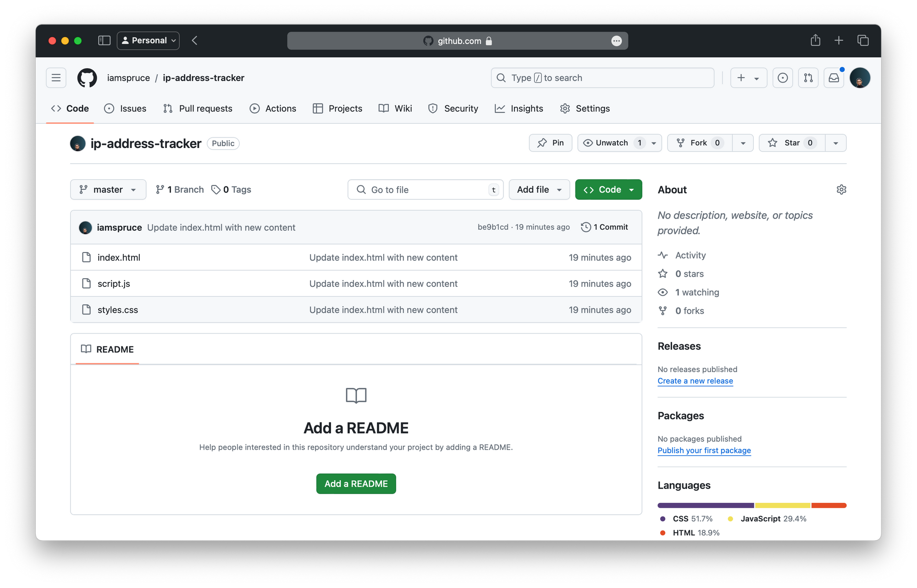Click the Create a new release link
This screenshot has width=917, height=588.
tap(695, 380)
